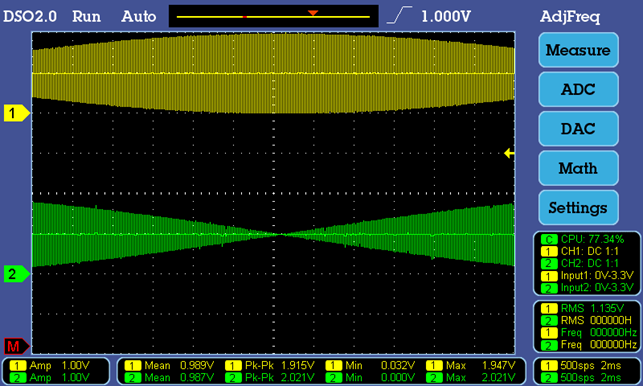643x386 pixels.
Task: Click the waveform memory position bar
Action: [x=274, y=16]
